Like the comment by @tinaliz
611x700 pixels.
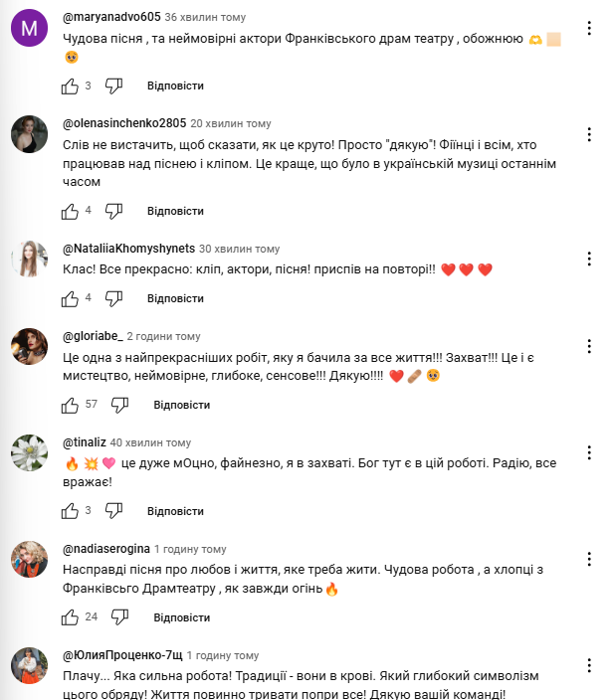click(71, 510)
